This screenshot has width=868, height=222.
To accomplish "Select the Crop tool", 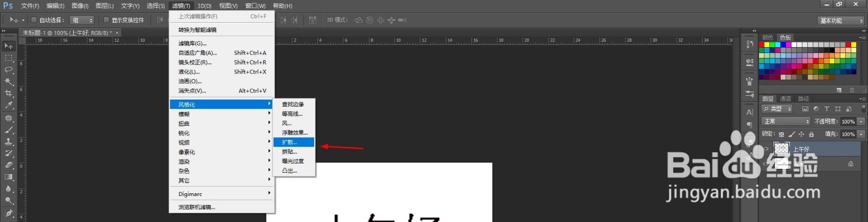I will pyautogui.click(x=8, y=94).
